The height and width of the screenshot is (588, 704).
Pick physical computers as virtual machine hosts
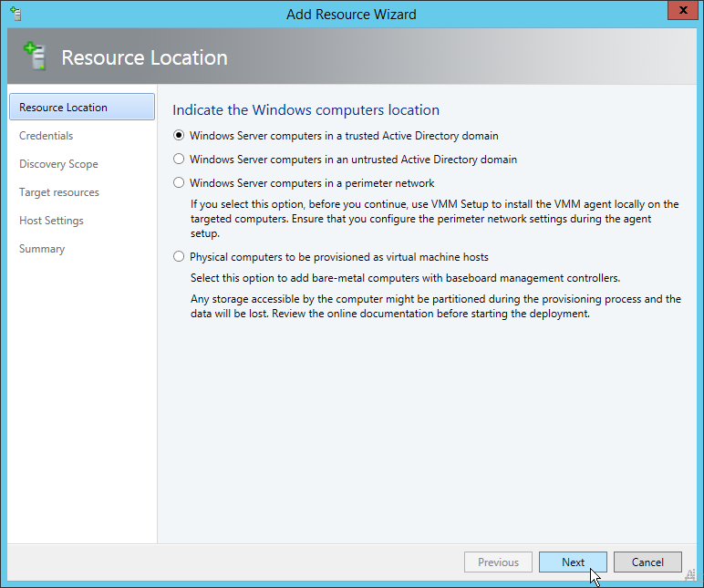coord(179,257)
